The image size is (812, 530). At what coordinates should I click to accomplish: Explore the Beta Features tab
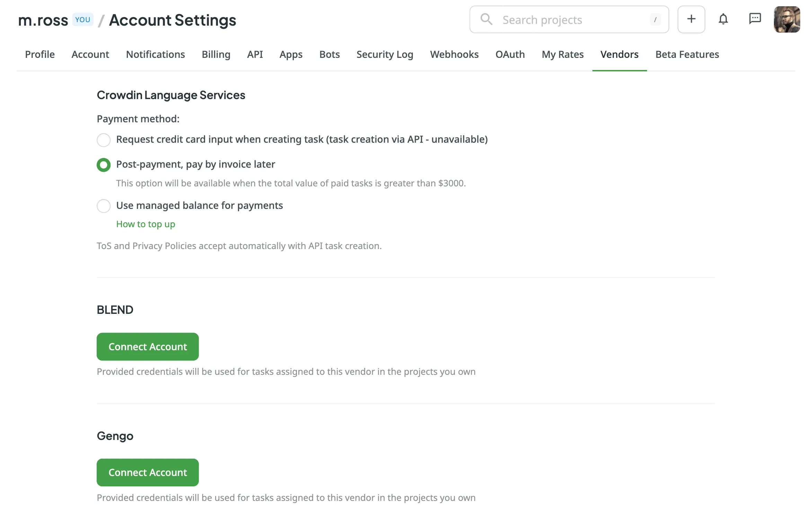pos(687,54)
